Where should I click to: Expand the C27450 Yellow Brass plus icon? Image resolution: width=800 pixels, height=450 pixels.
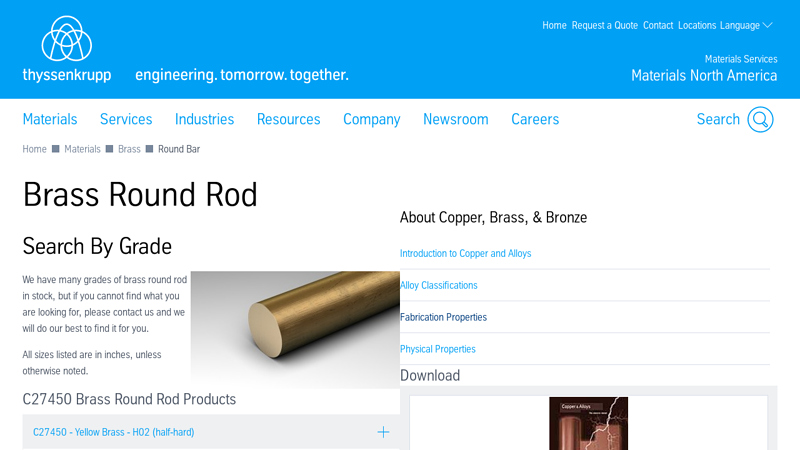(x=383, y=432)
